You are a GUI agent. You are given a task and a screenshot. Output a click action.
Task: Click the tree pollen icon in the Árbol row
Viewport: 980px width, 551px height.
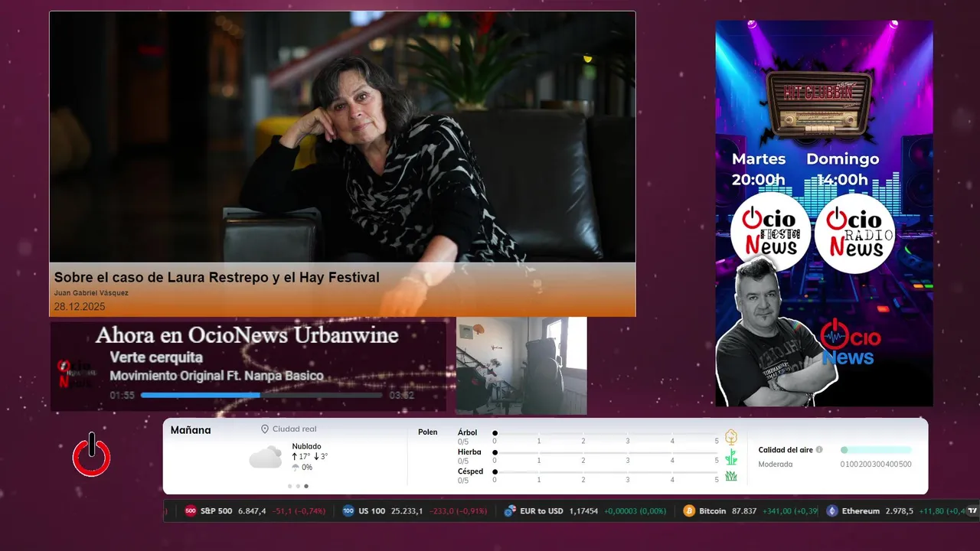(731, 437)
